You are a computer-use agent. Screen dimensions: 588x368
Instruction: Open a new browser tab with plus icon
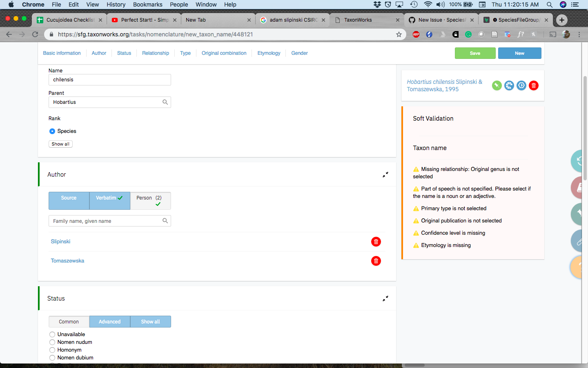562,20
